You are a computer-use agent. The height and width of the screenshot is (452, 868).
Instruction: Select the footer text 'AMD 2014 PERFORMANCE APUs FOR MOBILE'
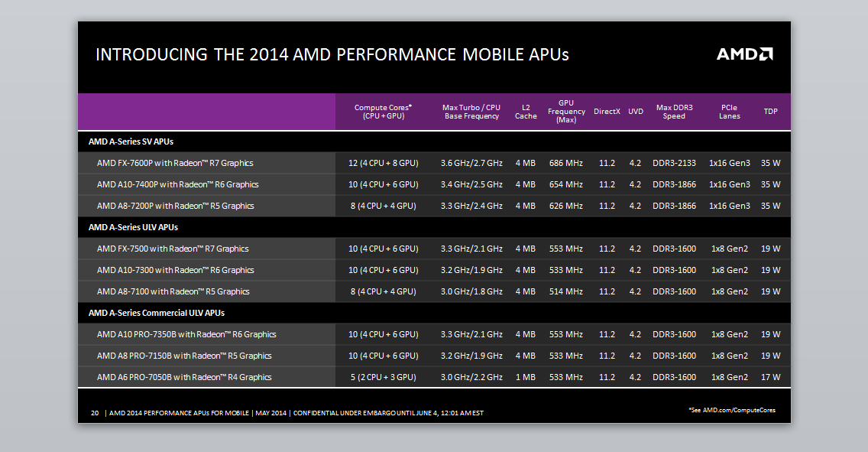(179, 413)
